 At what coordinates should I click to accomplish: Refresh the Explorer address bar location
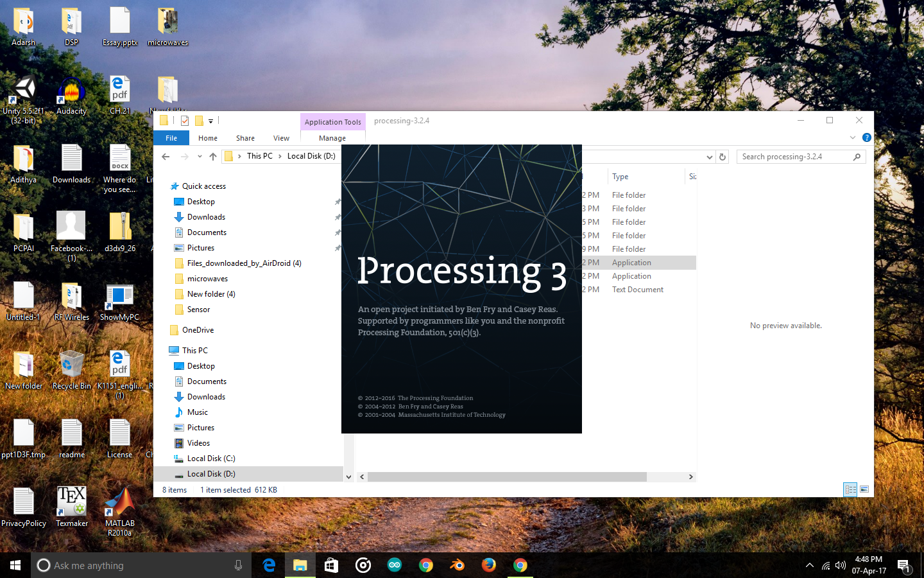(x=723, y=157)
